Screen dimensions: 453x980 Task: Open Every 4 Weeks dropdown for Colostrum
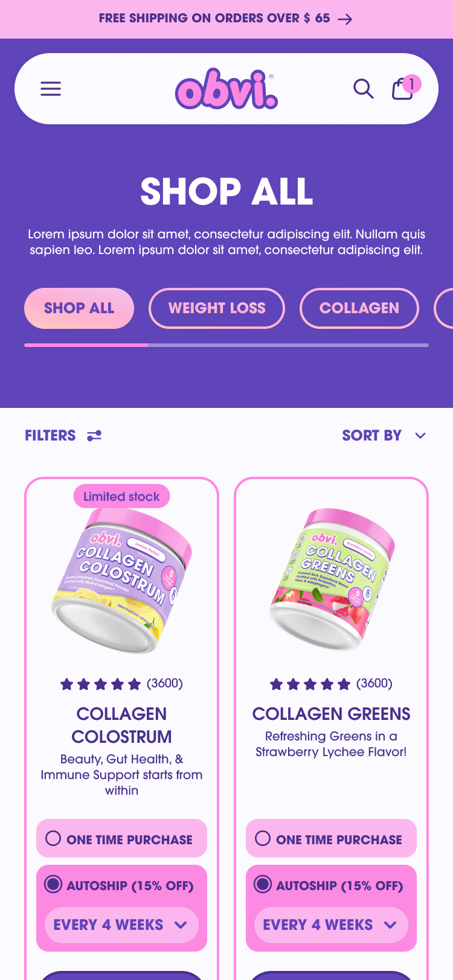tap(121, 925)
